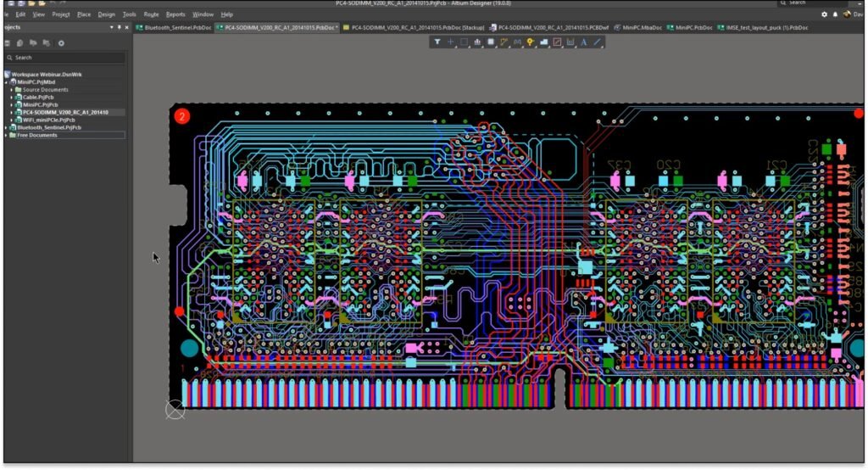Open the Reports menu

click(175, 14)
